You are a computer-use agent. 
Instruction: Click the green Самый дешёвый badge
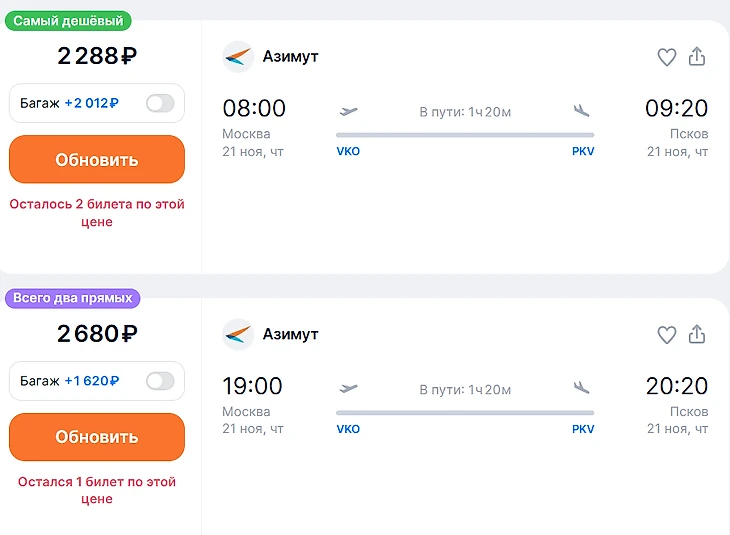coord(69,20)
